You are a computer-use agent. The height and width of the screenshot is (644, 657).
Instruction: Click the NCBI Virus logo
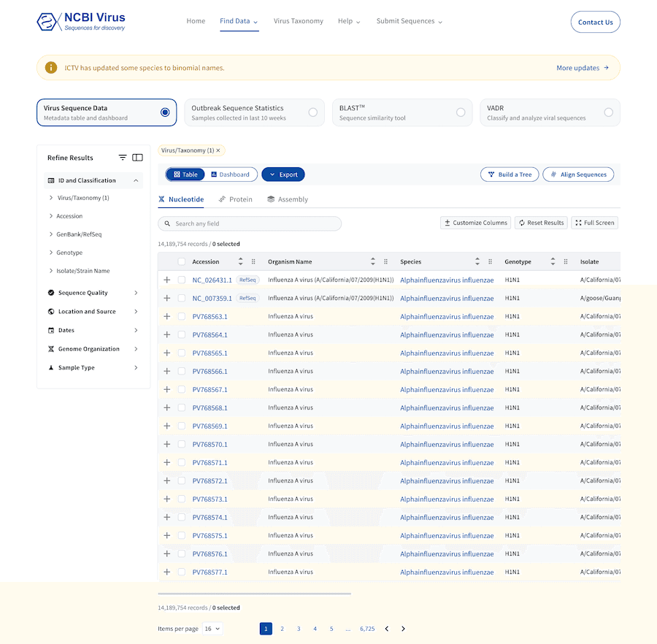pos(81,21)
